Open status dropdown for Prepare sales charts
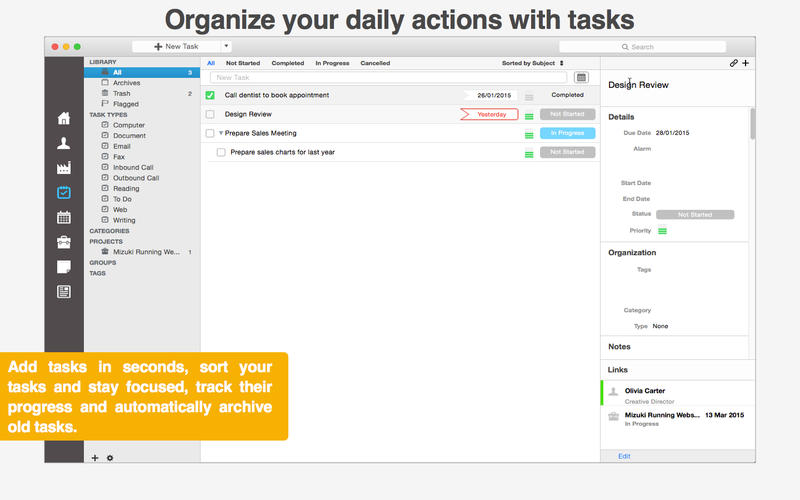The width and height of the screenshot is (800, 500). pyautogui.click(x=567, y=152)
